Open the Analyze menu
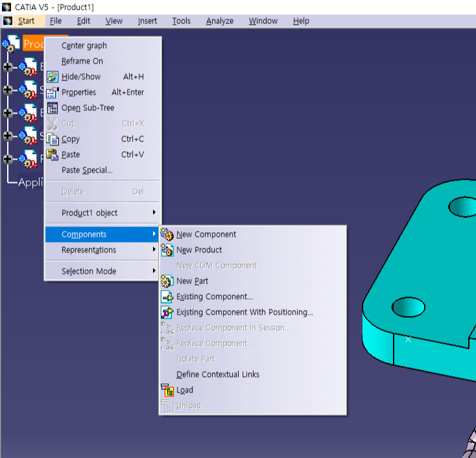This screenshot has width=476, height=458. pos(220,21)
